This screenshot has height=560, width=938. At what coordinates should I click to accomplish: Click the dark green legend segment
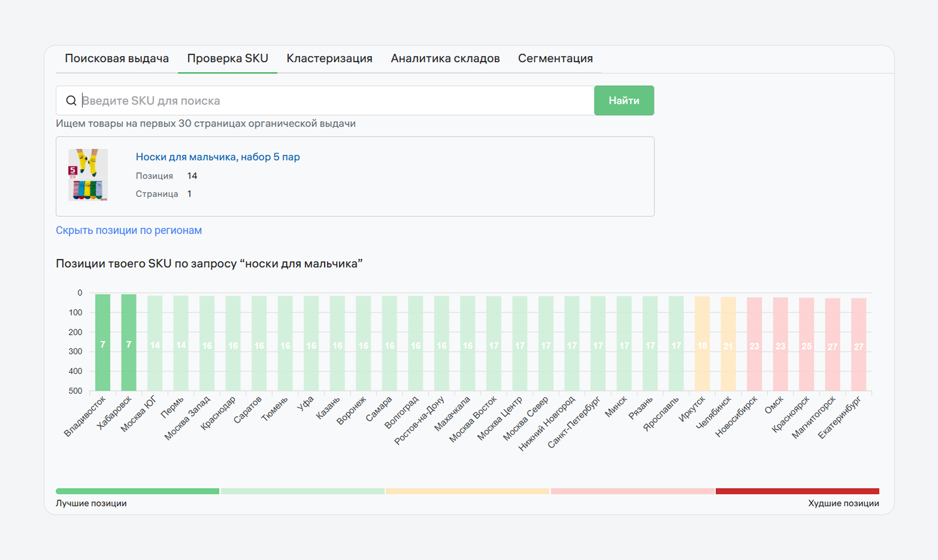pyautogui.click(x=137, y=491)
